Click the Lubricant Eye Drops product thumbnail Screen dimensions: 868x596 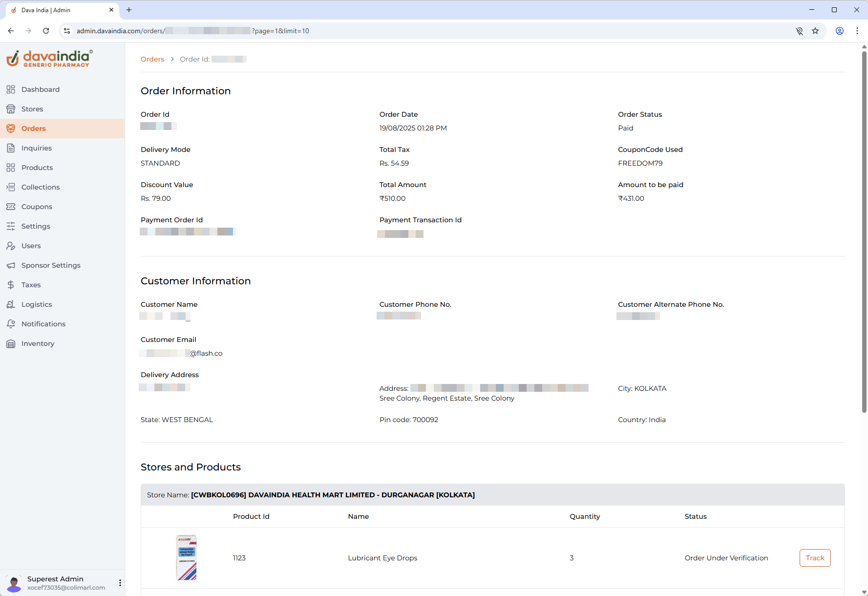[186, 557]
